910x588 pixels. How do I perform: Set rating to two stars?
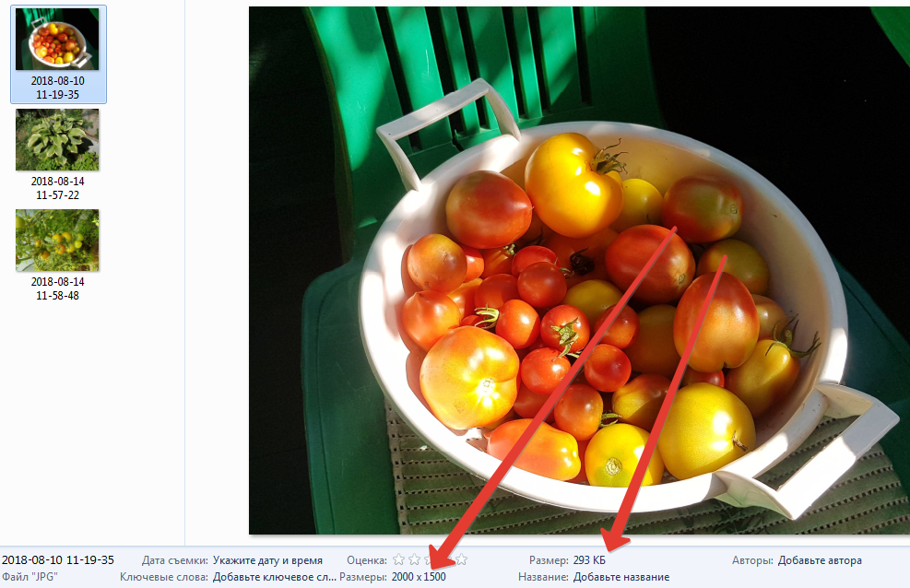click(x=414, y=559)
